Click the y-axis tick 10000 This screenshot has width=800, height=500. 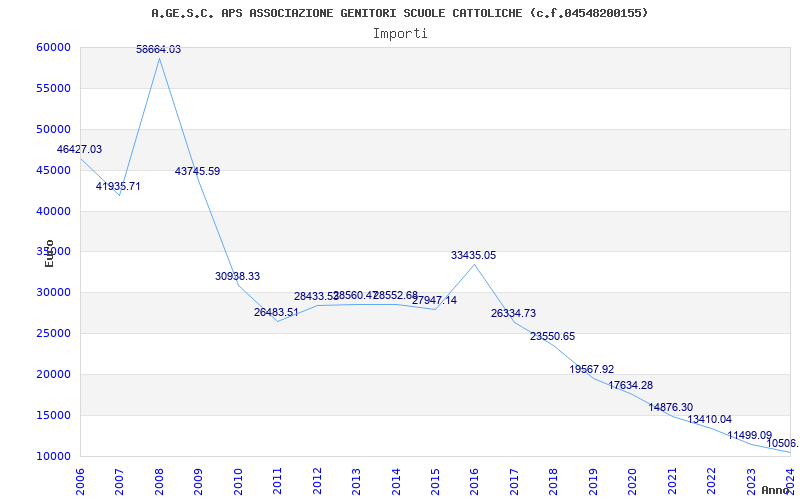[53, 456]
